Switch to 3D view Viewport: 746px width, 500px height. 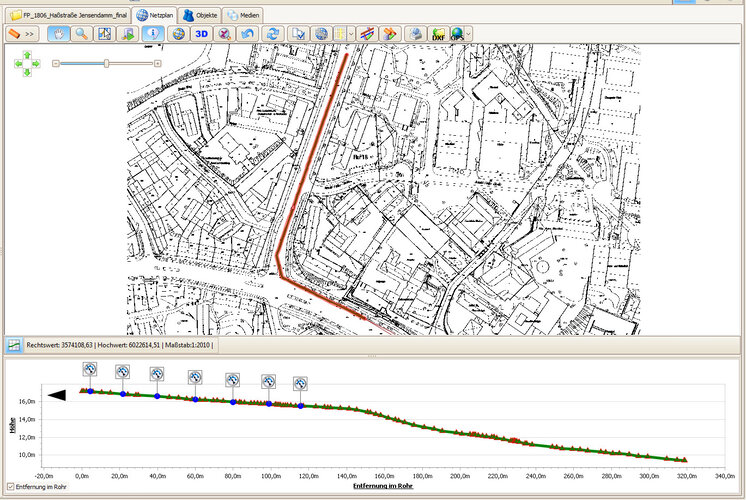coord(201,33)
